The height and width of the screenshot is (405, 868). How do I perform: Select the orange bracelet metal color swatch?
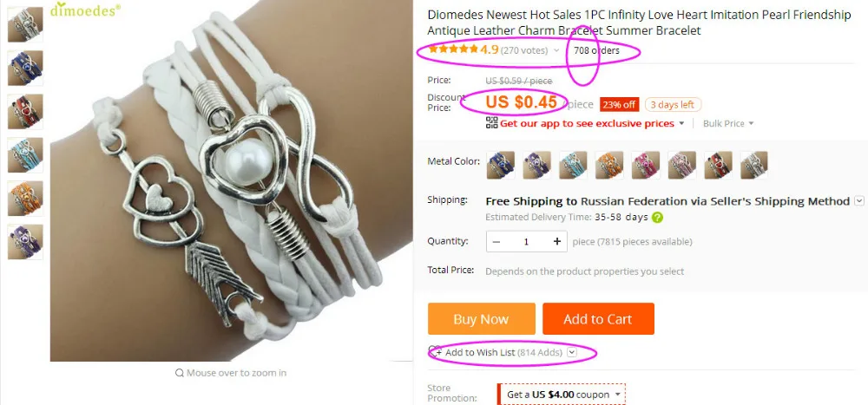609,165
